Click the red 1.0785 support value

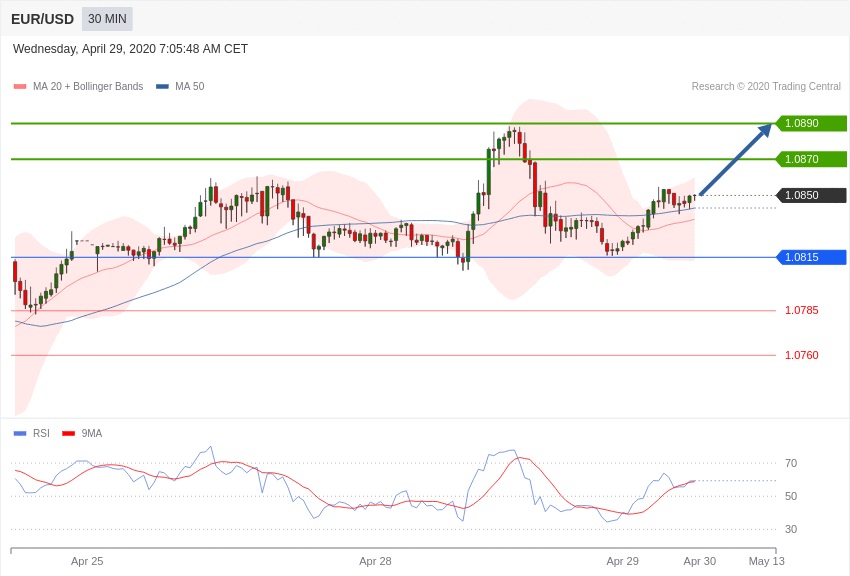pyautogui.click(x=802, y=310)
